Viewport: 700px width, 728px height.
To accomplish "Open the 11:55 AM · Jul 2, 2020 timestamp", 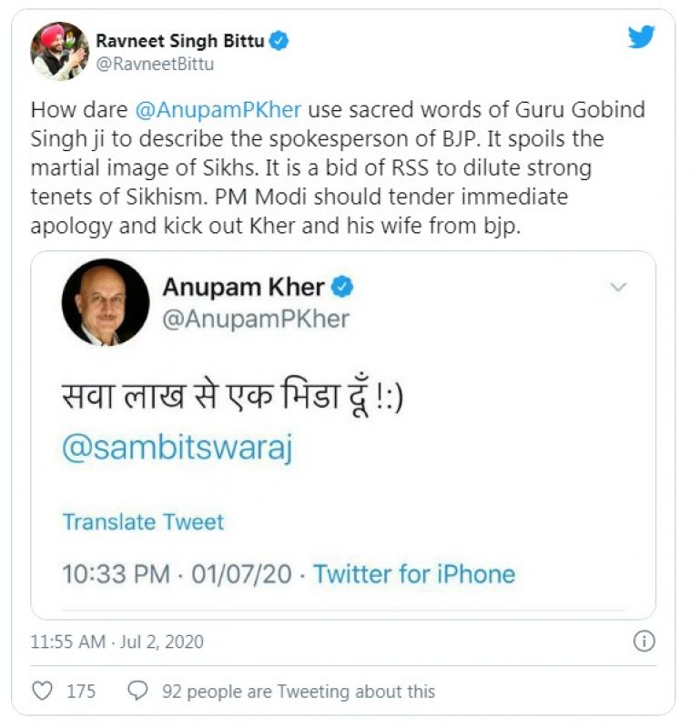I will pos(117,642).
